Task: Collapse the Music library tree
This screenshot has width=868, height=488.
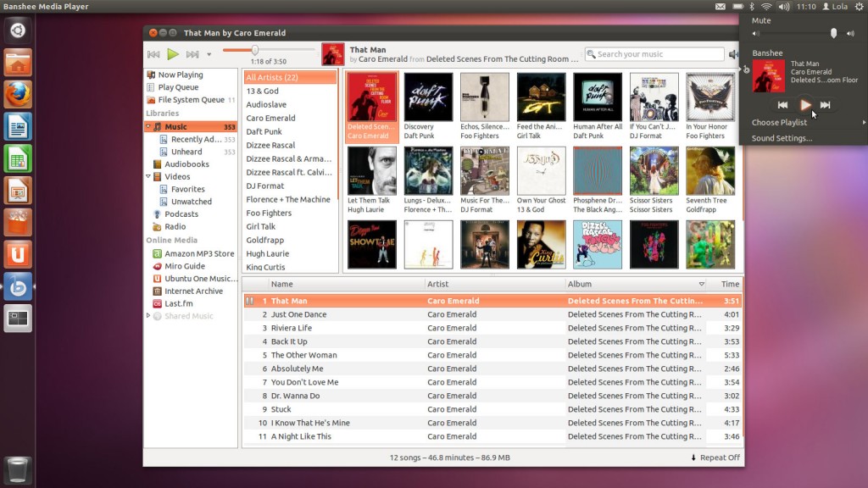Action: point(147,127)
